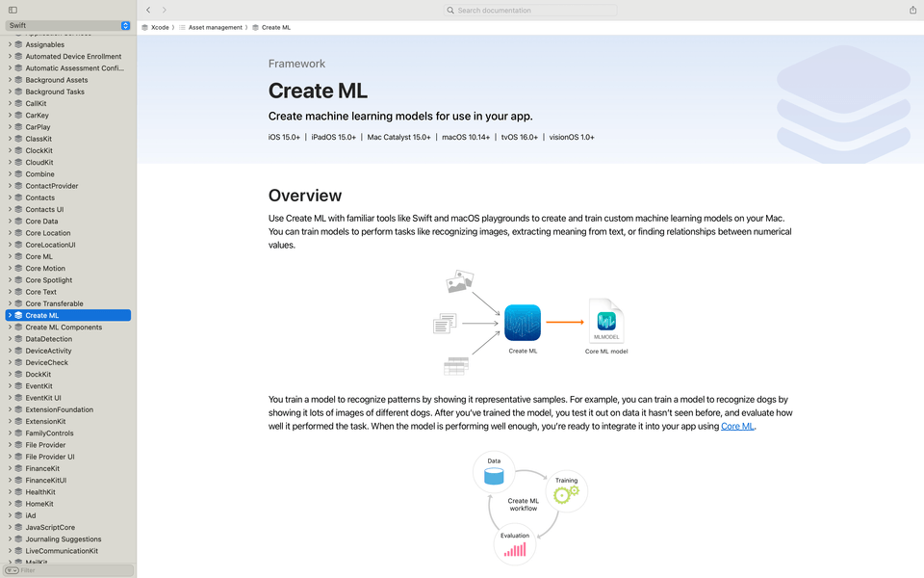Select ExtensionFoundation in sidebar
Screen dimensions: 924x578
point(59,410)
